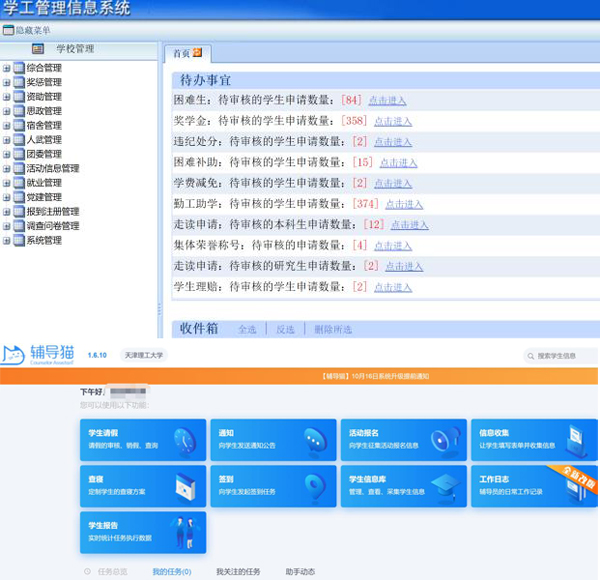Open the 查寝 dorm check card
The height and width of the screenshot is (580, 600).
[141, 486]
